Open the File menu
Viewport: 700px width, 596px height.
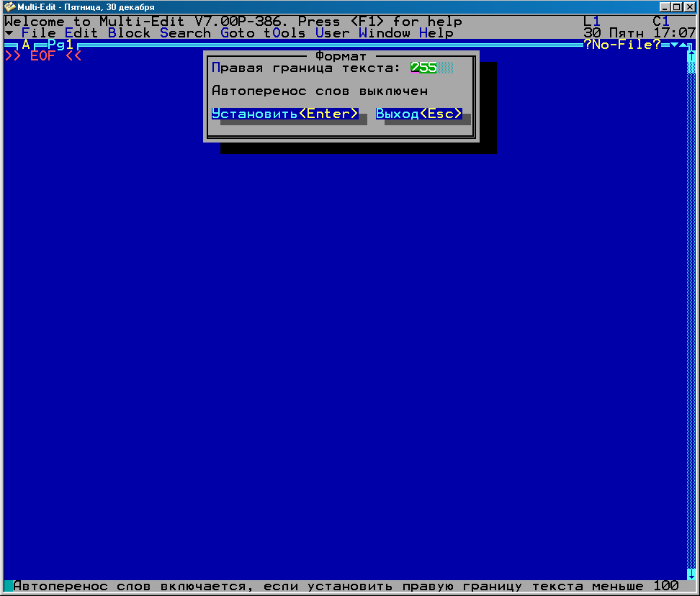click(39, 33)
